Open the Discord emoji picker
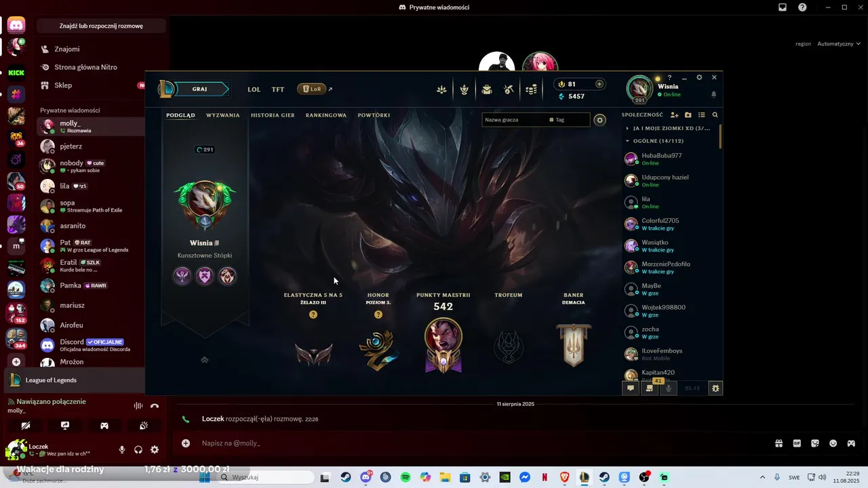The image size is (868, 488). (833, 443)
